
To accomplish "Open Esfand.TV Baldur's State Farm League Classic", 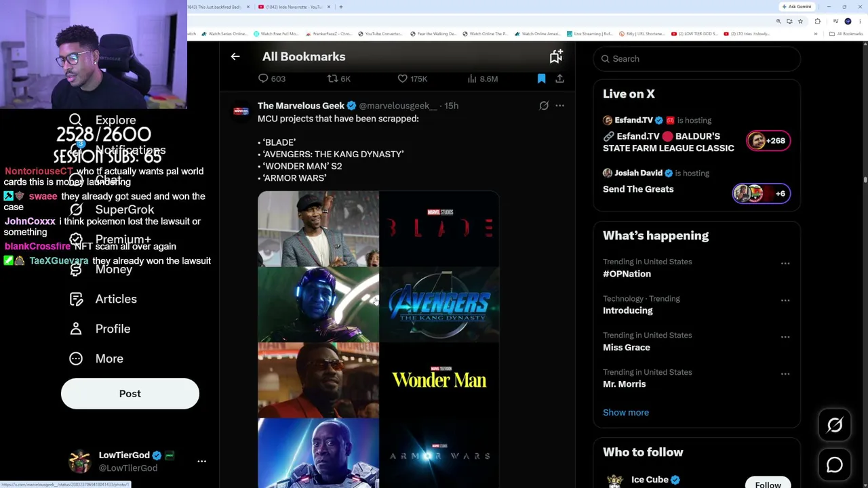I will 669,142.
